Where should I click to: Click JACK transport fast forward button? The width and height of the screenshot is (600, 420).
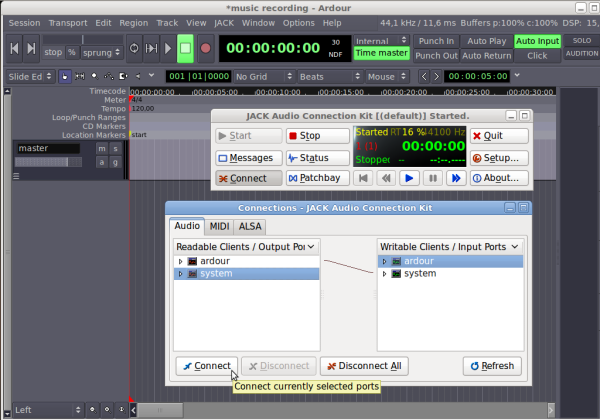click(x=456, y=178)
